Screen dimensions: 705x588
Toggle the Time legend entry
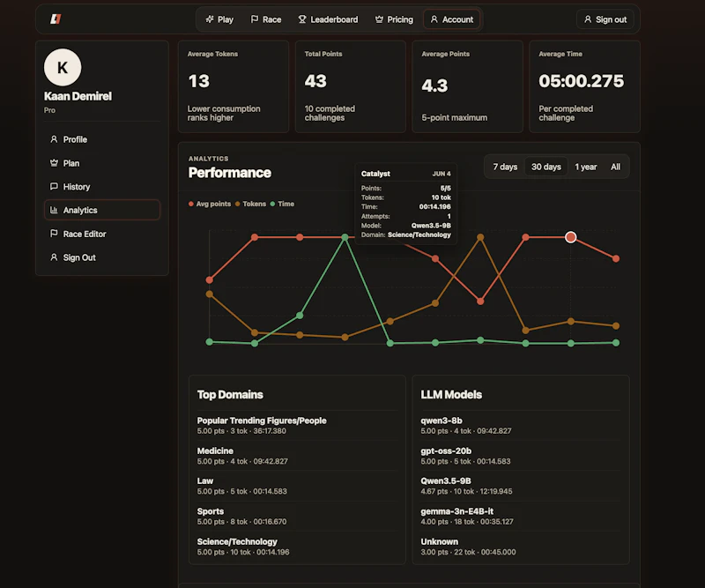pos(282,204)
